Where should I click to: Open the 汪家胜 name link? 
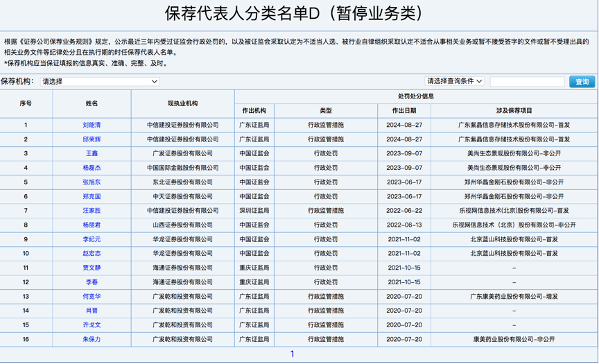tap(92, 211)
